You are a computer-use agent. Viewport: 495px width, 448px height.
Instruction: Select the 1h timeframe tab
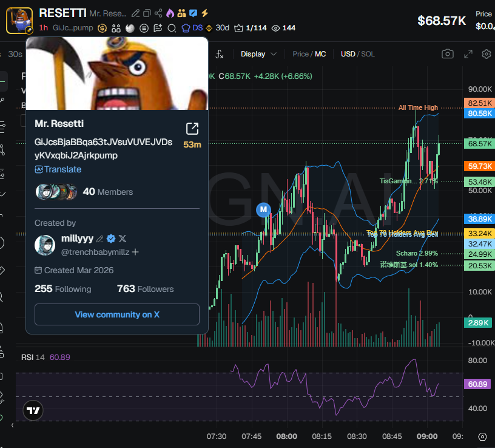point(43,28)
